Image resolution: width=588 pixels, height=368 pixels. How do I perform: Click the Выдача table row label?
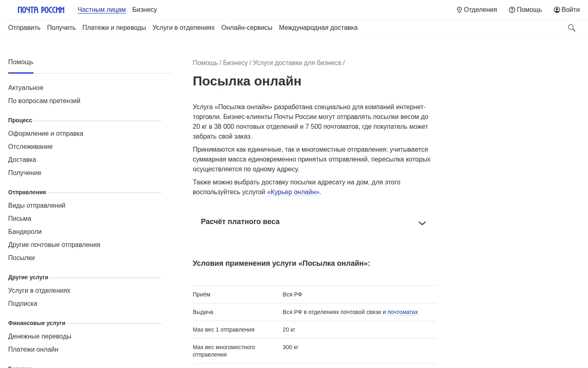point(203,312)
